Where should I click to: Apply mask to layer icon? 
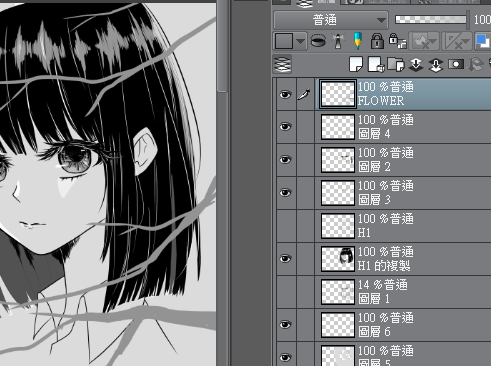(x=476, y=64)
